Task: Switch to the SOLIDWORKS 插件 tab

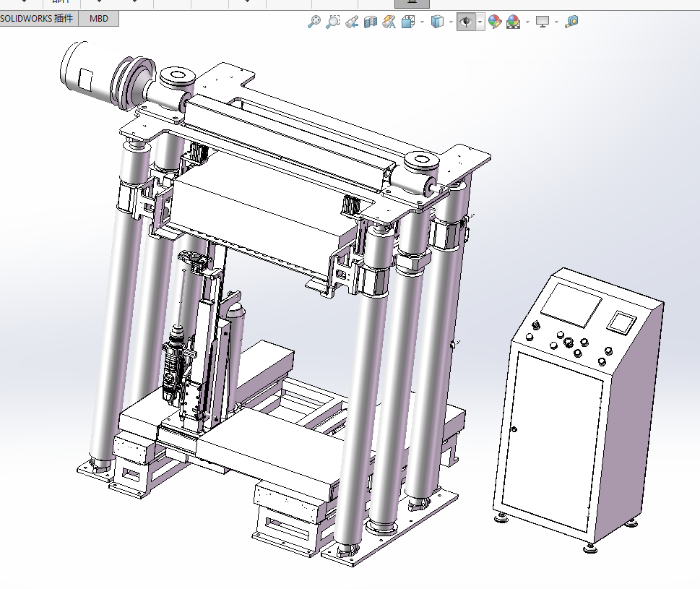Action: 37,19
